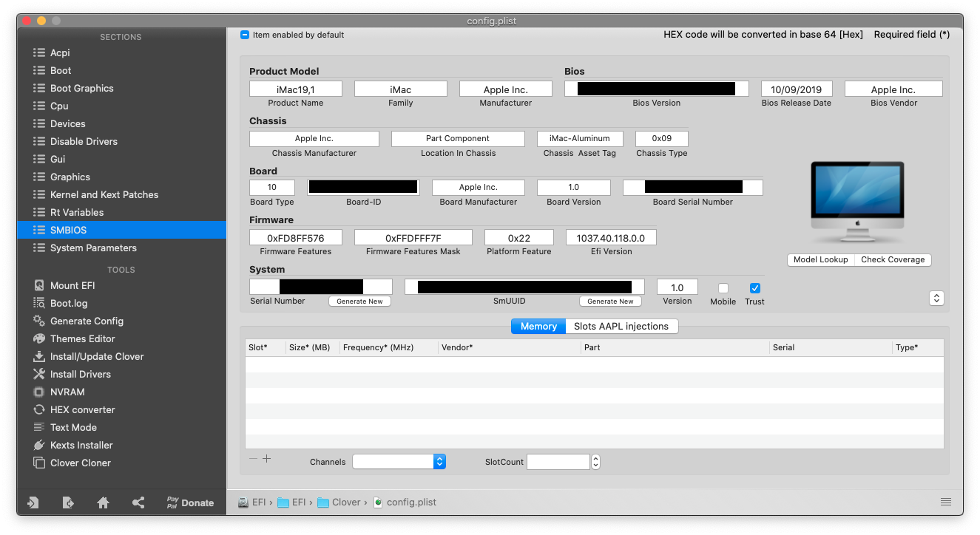Click the Chassis Asset Tag field
Image resolution: width=980 pixels, height=535 pixels.
click(580, 138)
